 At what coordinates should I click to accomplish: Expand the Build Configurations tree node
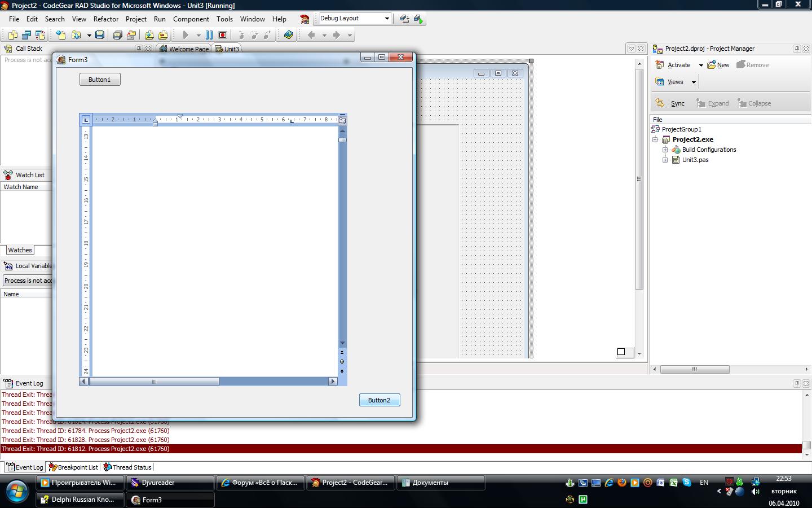pyautogui.click(x=665, y=150)
